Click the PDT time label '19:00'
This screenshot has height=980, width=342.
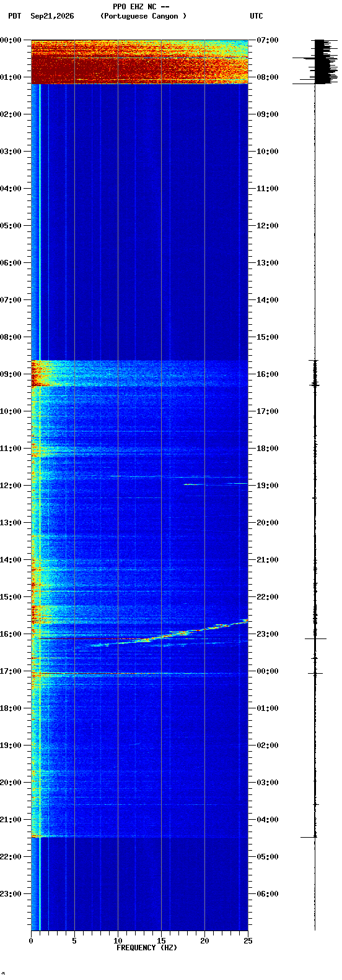pos(11,746)
